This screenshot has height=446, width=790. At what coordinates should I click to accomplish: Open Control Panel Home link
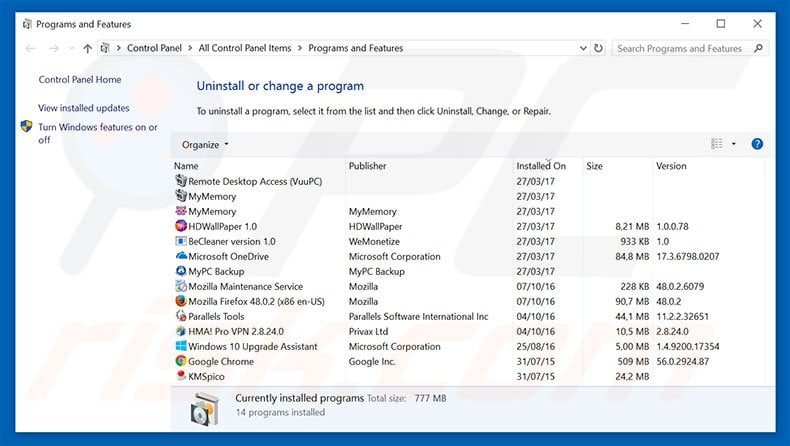[80, 80]
